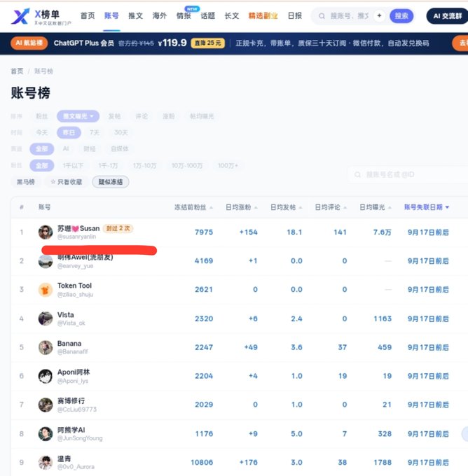The image size is (468, 476).
Task: Select 财经 category filter
Action: coord(90,148)
